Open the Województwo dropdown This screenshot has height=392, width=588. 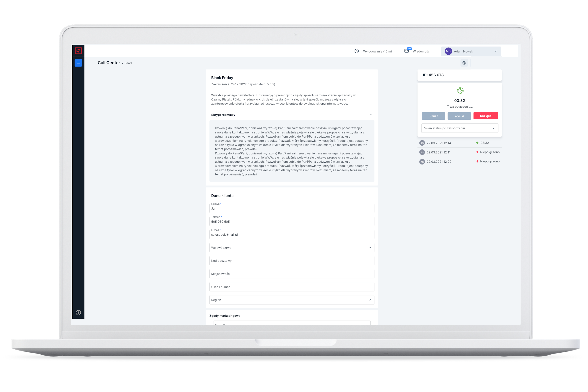point(291,247)
